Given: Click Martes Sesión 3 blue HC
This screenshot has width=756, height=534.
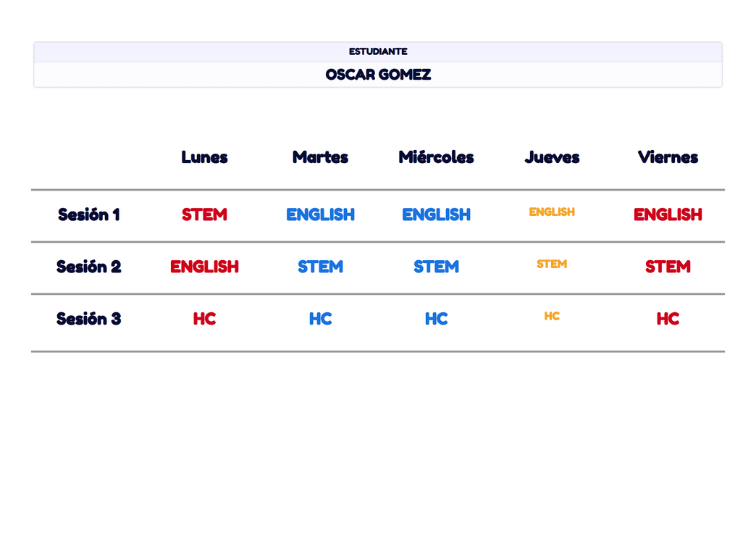Looking at the screenshot, I should 320,319.
